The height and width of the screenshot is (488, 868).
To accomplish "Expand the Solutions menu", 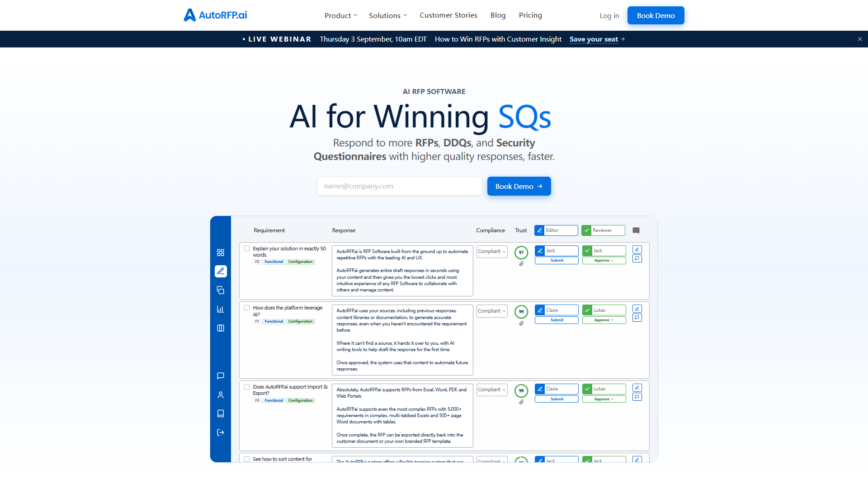I will 388,15.
